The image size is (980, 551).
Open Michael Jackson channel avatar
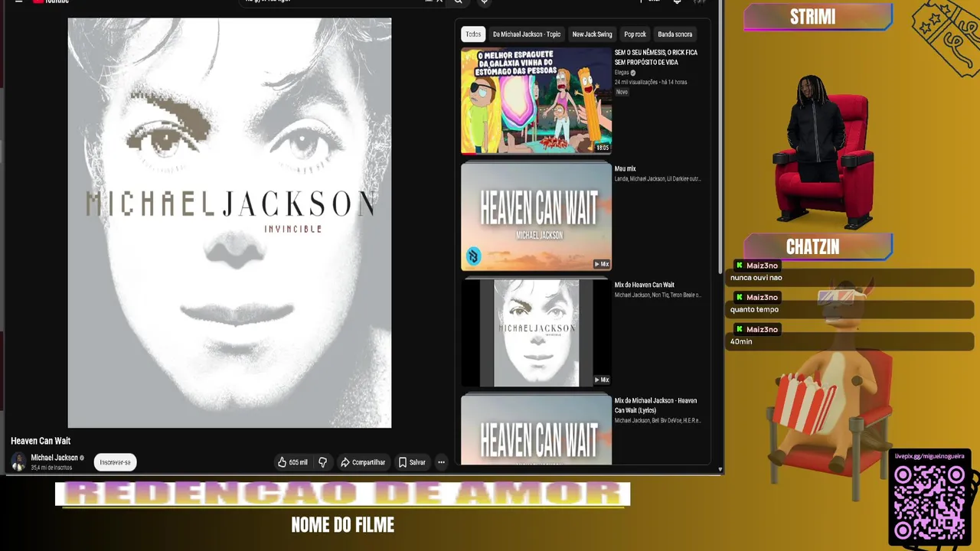18,462
